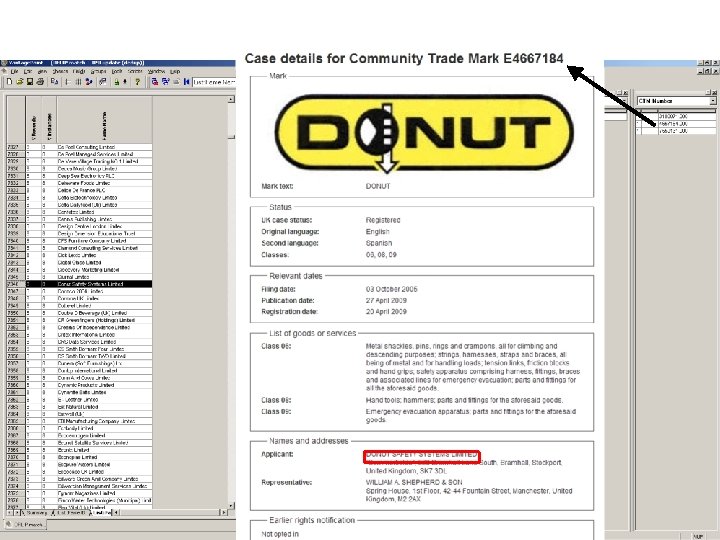The width and height of the screenshot is (720, 540).
Task: Switch to the second List sheet tab
Action: click(x=100, y=512)
